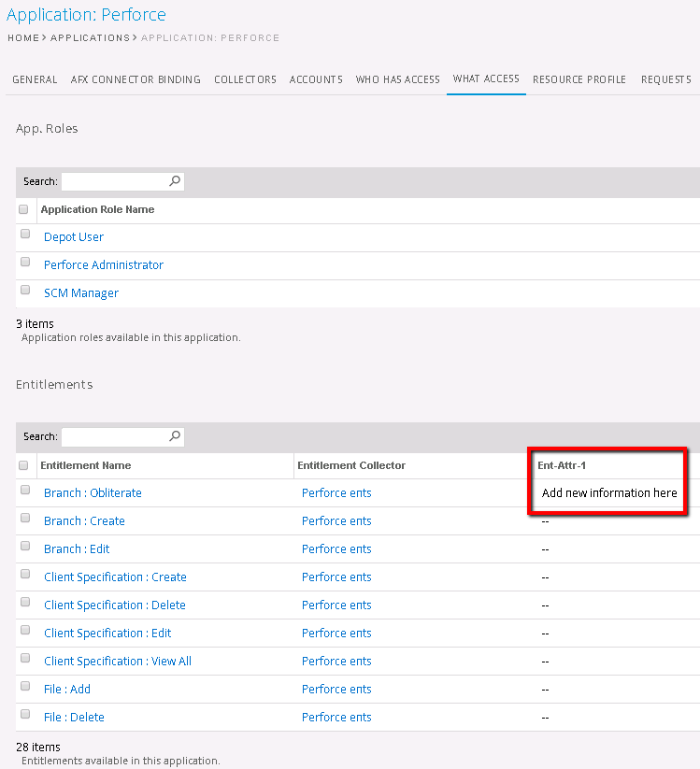Click the Branch : Edit entitlement link
Screen dimensions: 700x769
click(76, 548)
